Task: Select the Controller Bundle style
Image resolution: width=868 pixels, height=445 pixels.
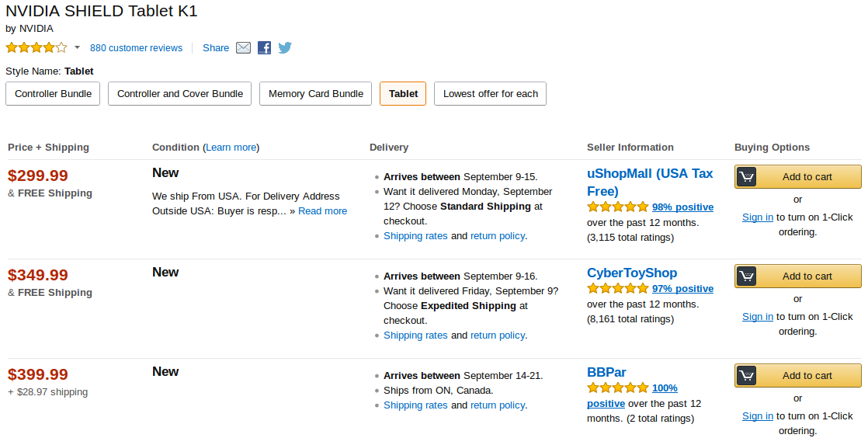Action: pyautogui.click(x=53, y=93)
